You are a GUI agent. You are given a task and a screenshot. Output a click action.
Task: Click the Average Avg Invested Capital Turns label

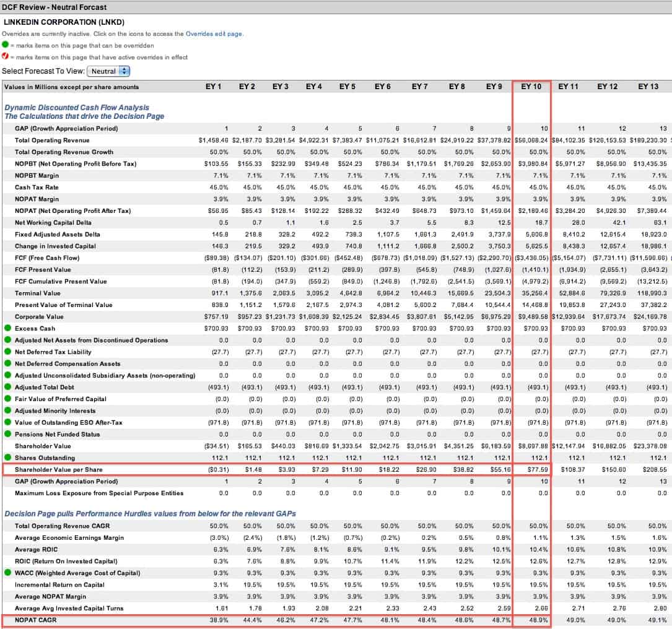[69, 609]
